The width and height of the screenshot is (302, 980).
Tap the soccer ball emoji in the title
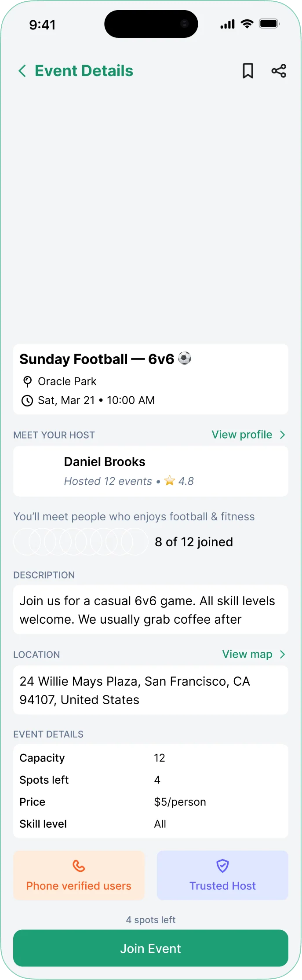click(x=184, y=358)
